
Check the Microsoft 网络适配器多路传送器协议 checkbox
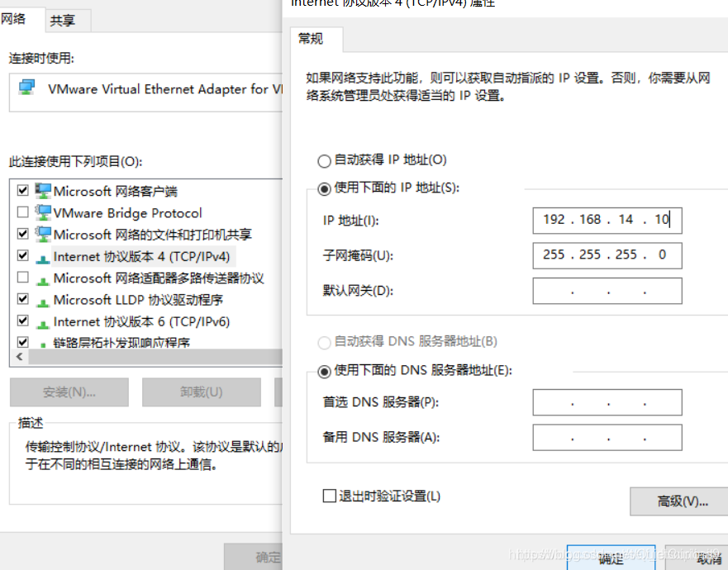22,277
